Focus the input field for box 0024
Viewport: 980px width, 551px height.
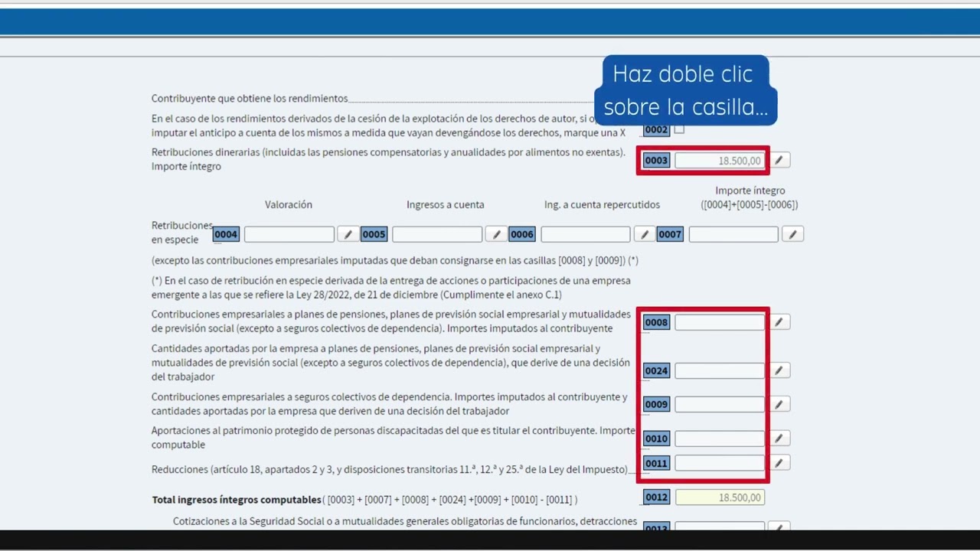pos(719,370)
